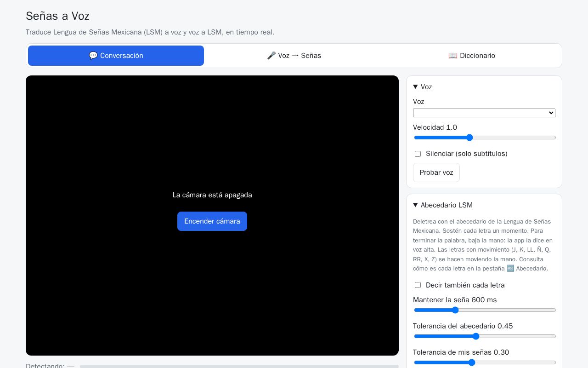The image size is (588, 368).
Task: Click the speech bubble icon on Conversación
Action: pos(93,56)
